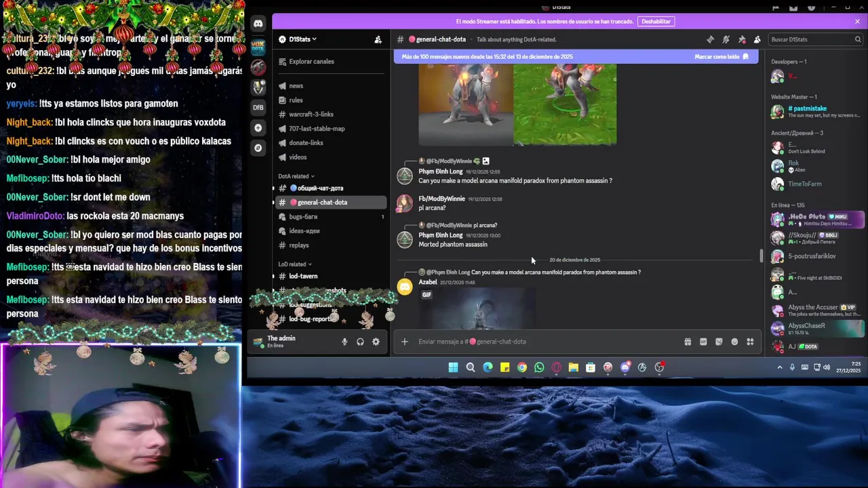Toggle the member list icon
Screen dimensions: 868x488
757,39
